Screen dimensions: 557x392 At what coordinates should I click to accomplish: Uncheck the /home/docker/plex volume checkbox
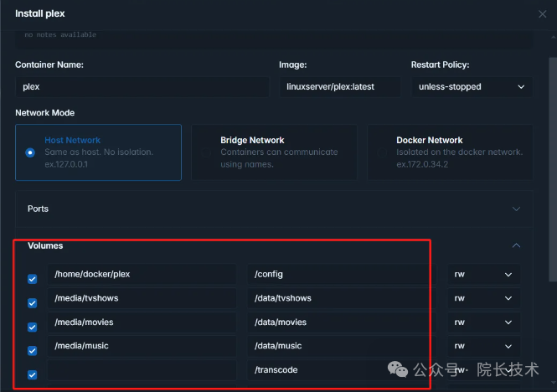[x=33, y=279]
